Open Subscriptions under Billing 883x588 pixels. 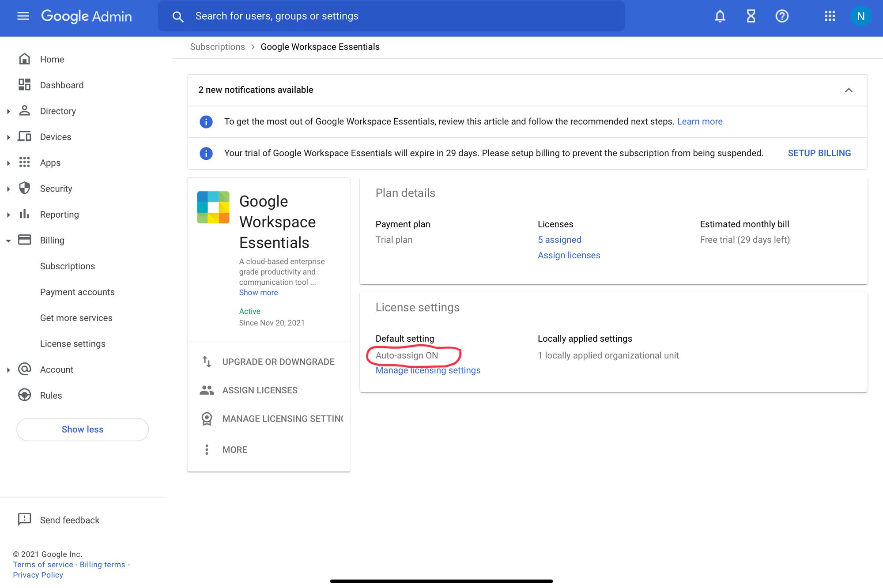[x=68, y=266]
